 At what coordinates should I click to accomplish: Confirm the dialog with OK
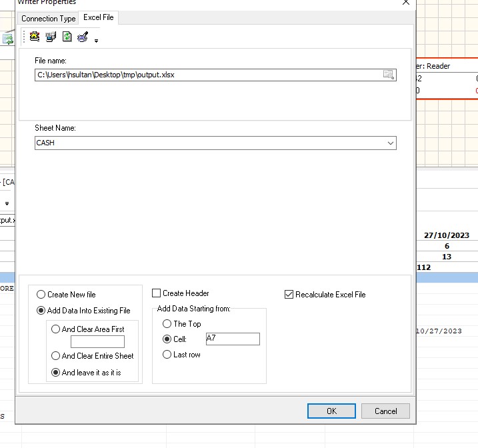pyautogui.click(x=331, y=411)
